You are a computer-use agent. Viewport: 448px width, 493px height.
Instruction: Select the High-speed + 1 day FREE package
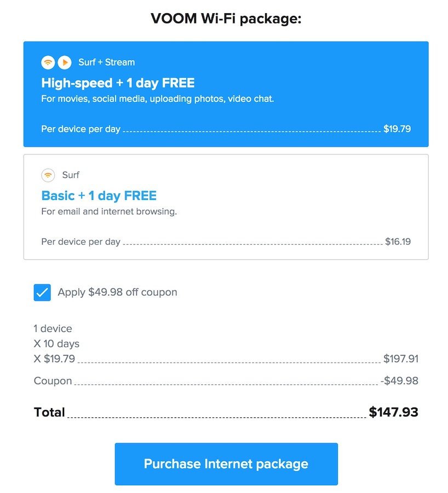pyautogui.click(x=226, y=94)
